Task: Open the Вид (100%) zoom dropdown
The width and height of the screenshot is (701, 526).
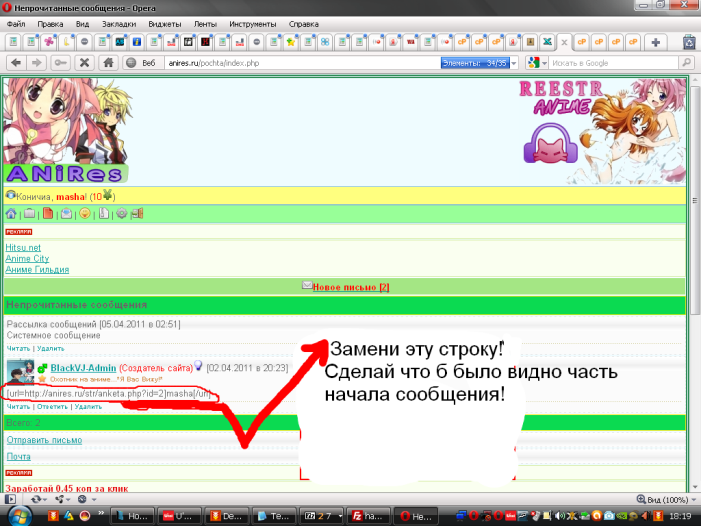Action: pyautogui.click(x=667, y=500)
